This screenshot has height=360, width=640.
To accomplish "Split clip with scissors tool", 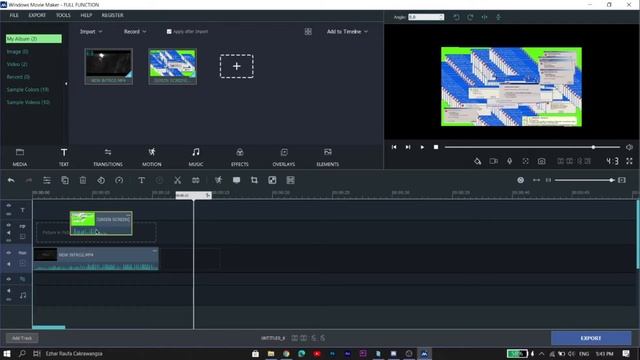I will [178, 180].
